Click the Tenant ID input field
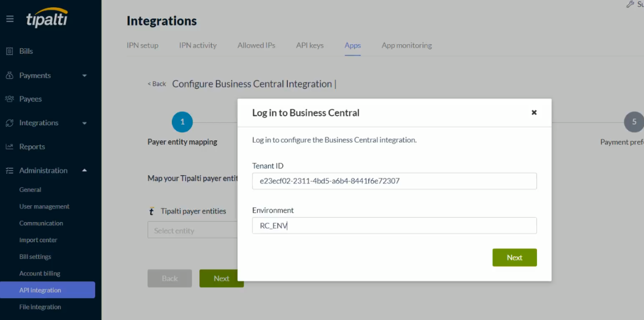 pyautogui.click(x=394, y=181)
